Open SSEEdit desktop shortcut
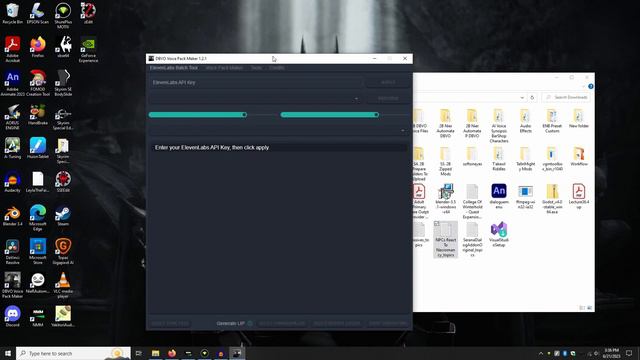The image size is (640, 360). pos(63,182)
